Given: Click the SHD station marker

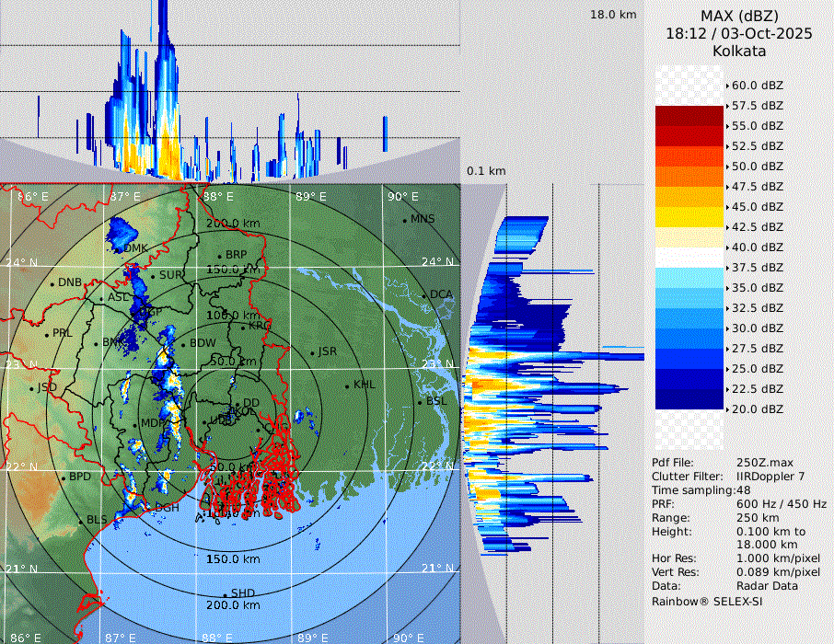Looking at the screenshot, I should click(x=226, y=594).
